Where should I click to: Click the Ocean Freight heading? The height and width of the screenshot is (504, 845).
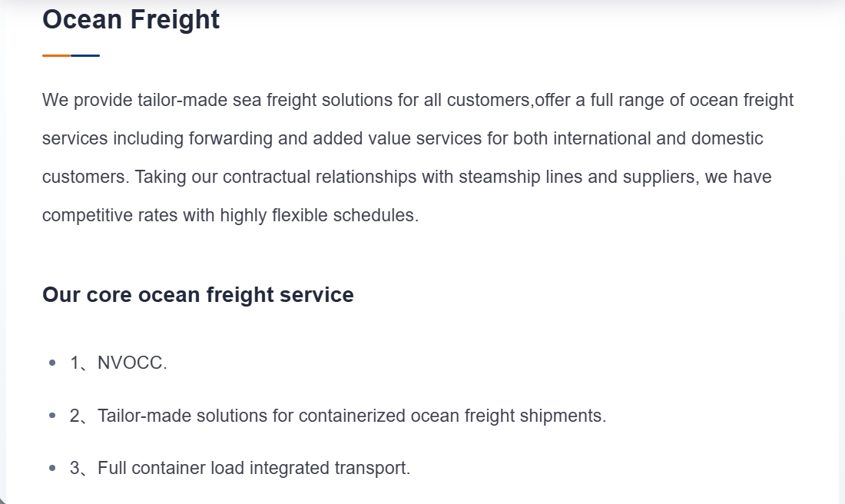coord(131,20)
